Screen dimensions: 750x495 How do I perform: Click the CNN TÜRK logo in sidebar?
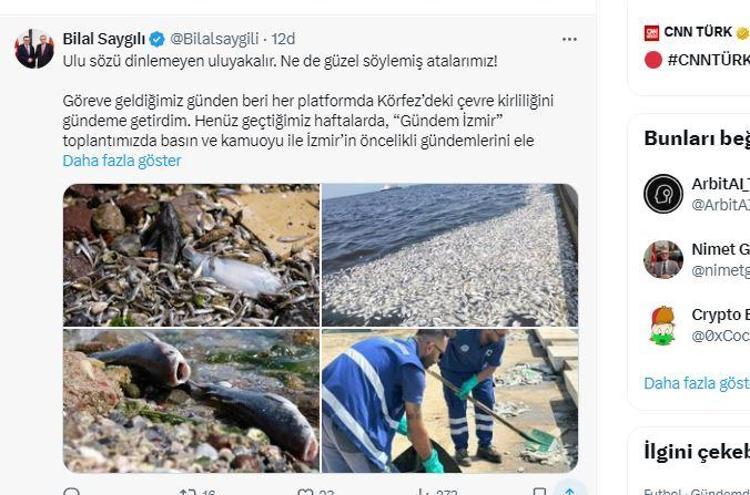pos(651,33)
